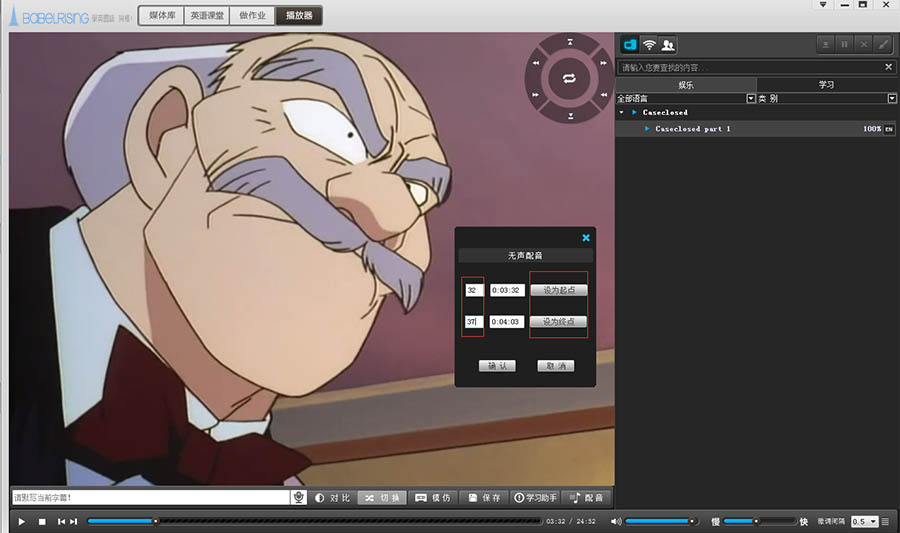900x533 pixels.
Task: Click the playback speed slider handle
Action: coord(756,521)
